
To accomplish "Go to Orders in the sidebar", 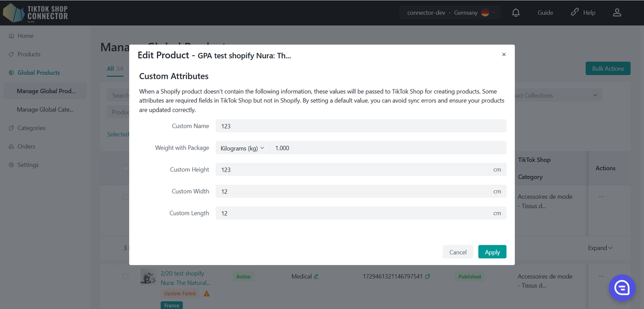I will [x=26, y=146].
